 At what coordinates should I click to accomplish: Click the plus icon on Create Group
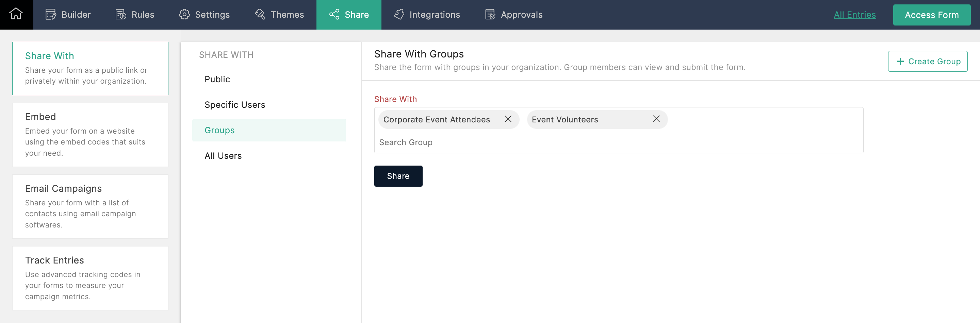(900, 62)
